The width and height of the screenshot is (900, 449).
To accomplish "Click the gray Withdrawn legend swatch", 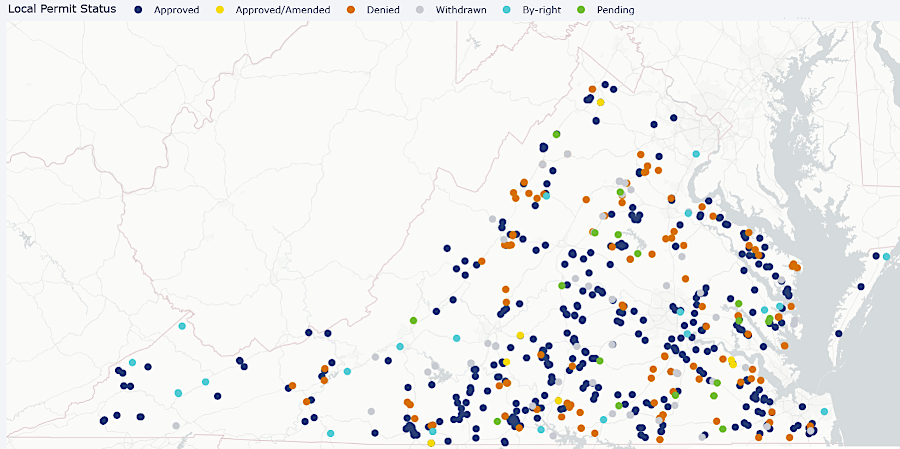I will click(x=420, y=10).
